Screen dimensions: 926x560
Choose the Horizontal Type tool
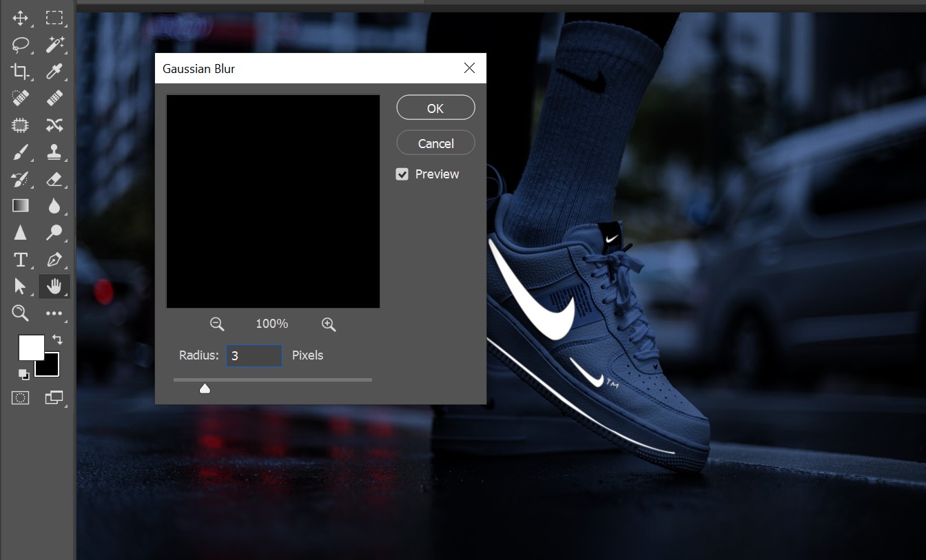click(20, 260)
